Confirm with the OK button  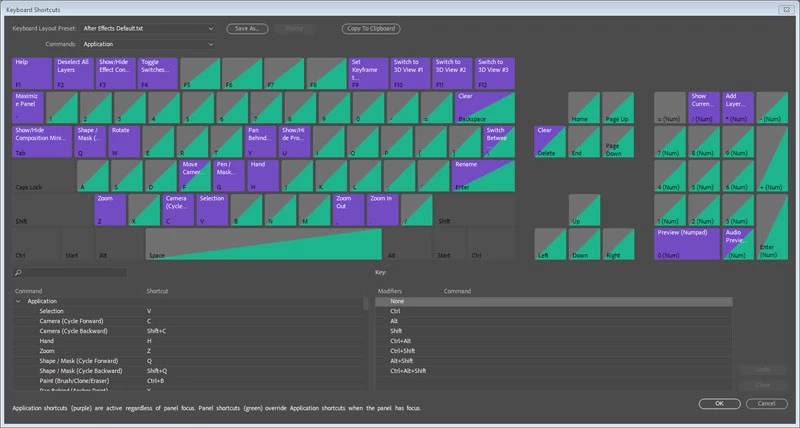point(719,404)
